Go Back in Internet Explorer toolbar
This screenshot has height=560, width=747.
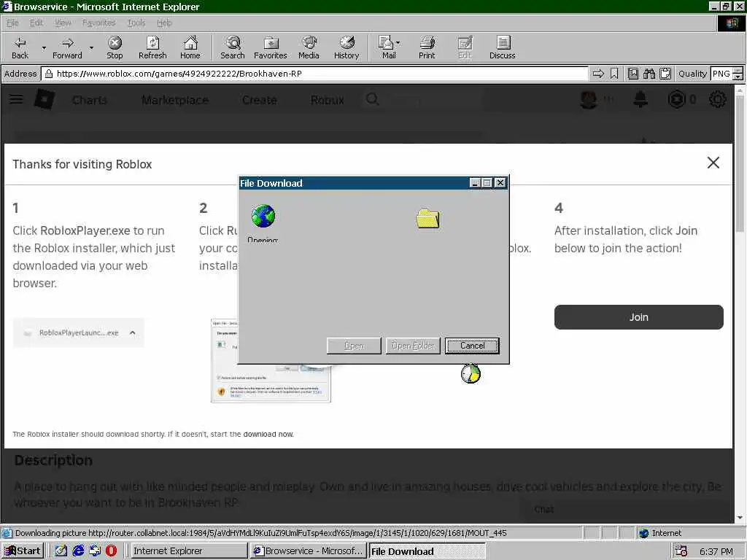coord(20,47)
